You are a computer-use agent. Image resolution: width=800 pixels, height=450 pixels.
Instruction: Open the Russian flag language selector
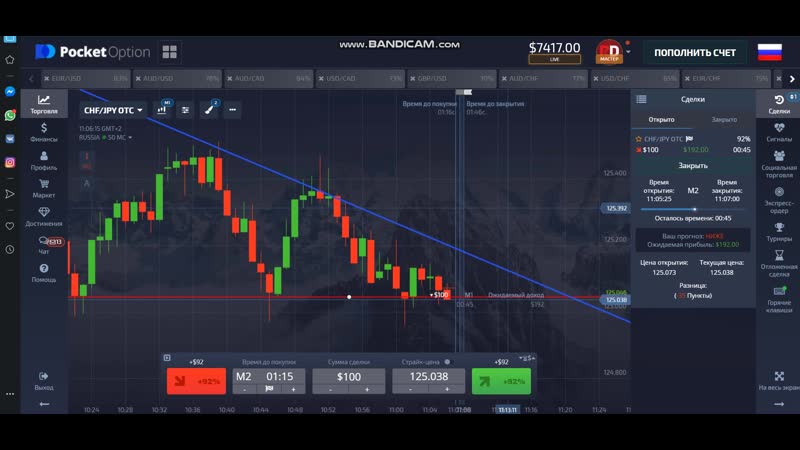click(x=769, y=52)
